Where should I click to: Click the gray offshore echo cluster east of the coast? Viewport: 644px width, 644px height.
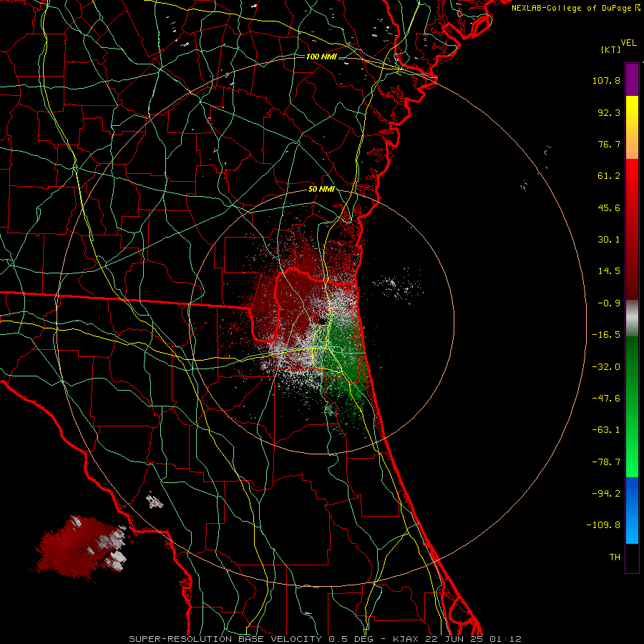coord(396,286)
